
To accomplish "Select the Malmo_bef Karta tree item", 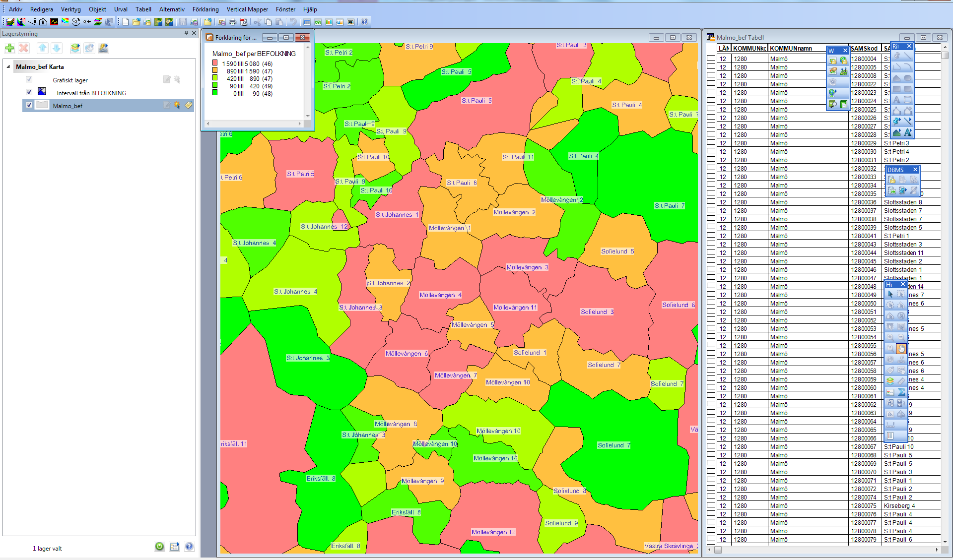I will click(40, 66).
